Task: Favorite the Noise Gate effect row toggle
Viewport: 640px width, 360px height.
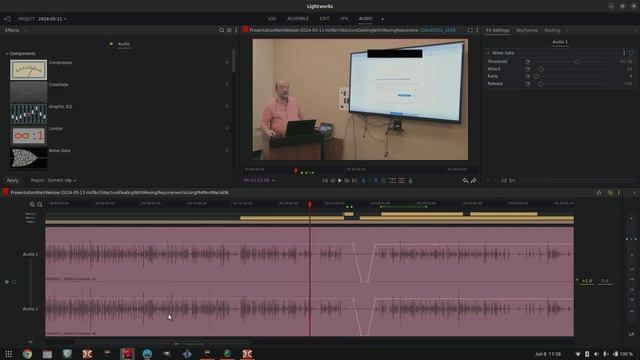Action: click(x=227, y=150)
